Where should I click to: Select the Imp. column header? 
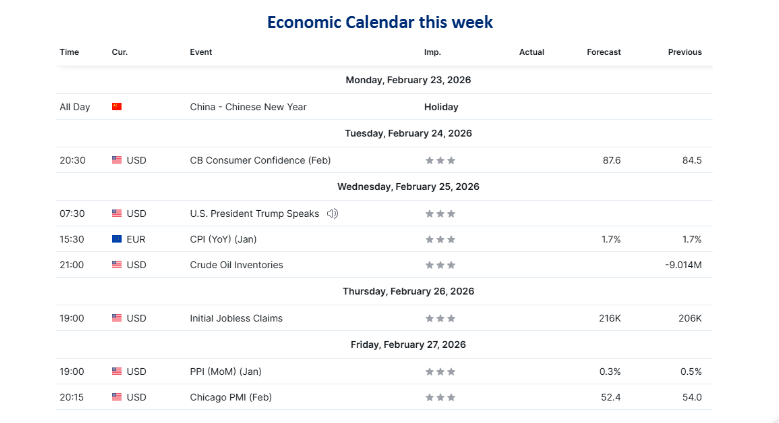pyautogui.click(x=432, y=52)
